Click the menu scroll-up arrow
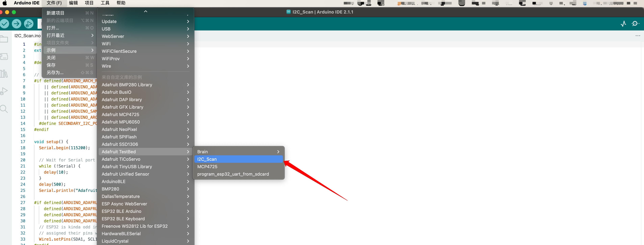644x245 pixels. click(145, 11)
